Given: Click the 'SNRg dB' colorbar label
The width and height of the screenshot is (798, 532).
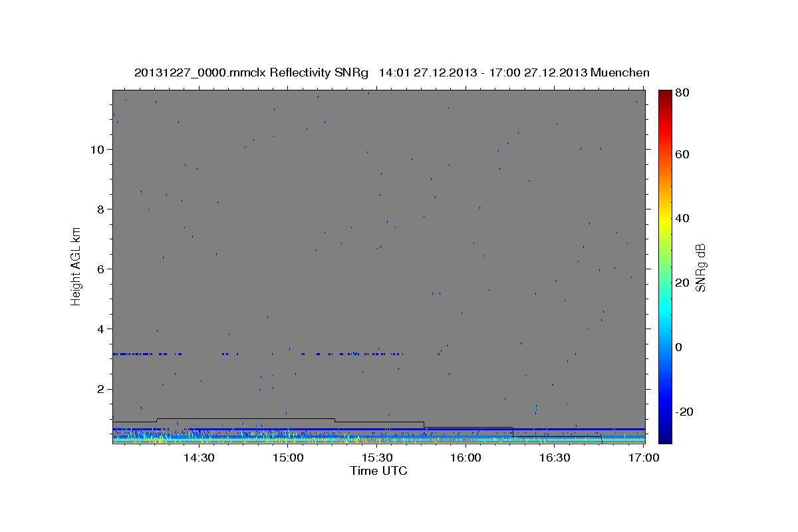Looking at the screenshot, I should point(700,267).
